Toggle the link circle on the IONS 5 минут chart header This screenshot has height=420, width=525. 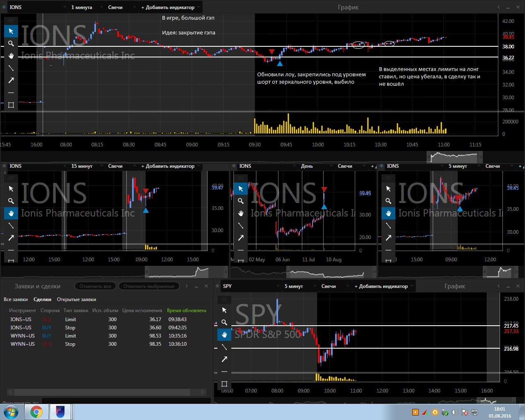click(381, 166)
